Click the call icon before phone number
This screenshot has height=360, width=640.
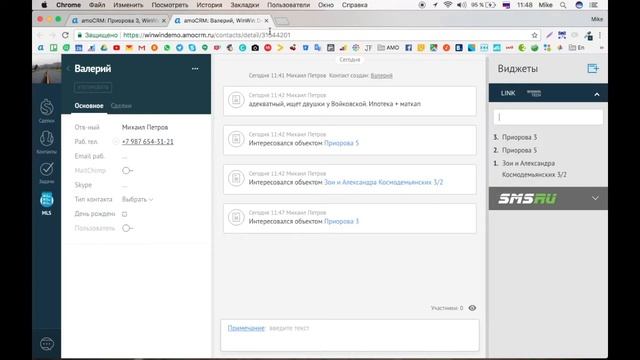point(115,142)
